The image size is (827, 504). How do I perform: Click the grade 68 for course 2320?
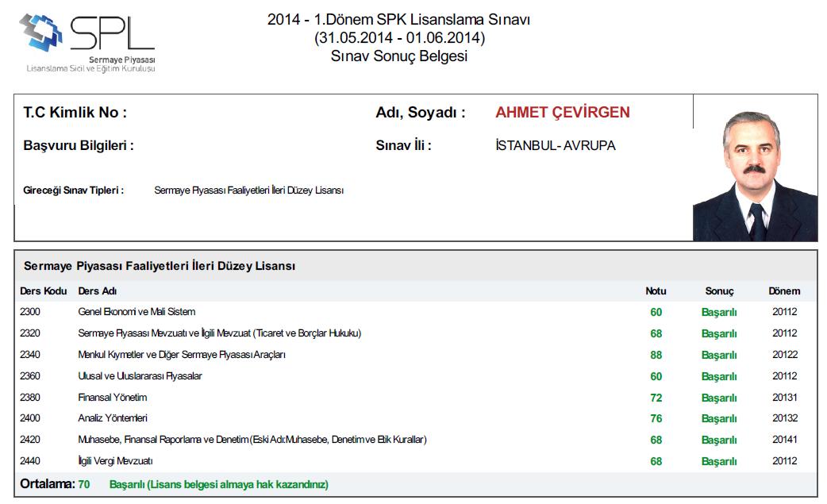pos(656,333)
